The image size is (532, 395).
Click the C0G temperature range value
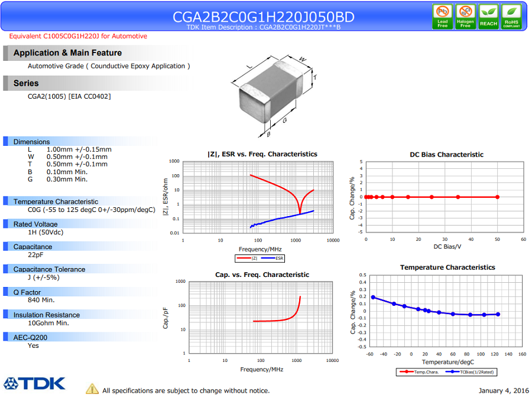point(91,210)
